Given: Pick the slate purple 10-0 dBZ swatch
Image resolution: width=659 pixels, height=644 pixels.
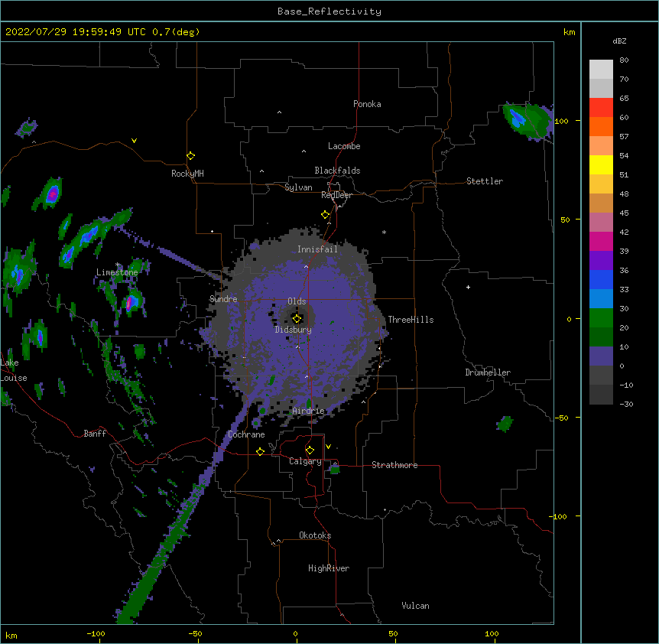Looking at the screenshot, I should [x=601, y=356].
